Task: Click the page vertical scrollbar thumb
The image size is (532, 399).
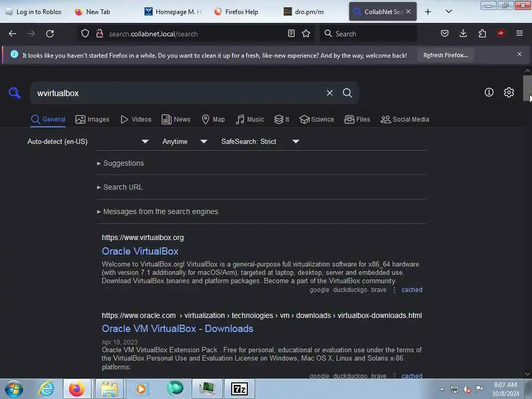Action: tap(527, 88)
